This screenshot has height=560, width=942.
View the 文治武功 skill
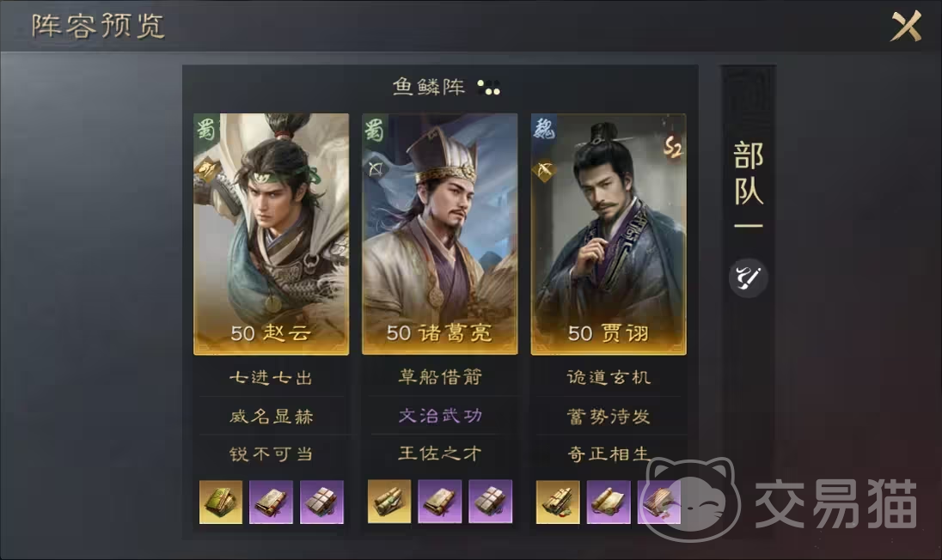point(440,416)
